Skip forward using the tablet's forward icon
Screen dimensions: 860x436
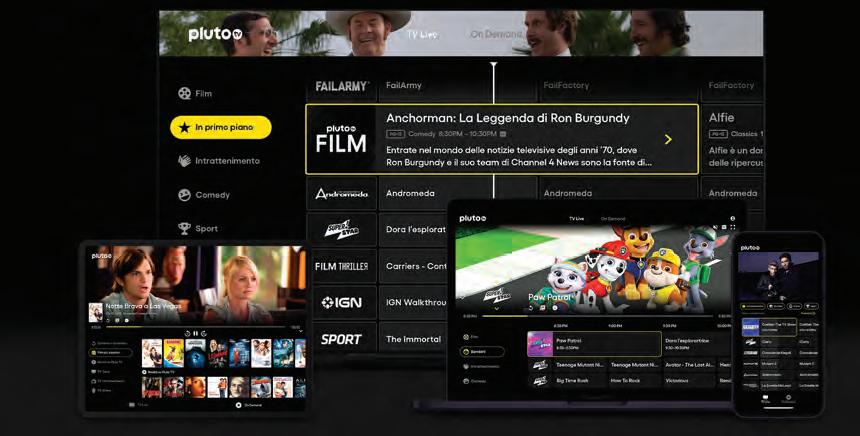(x=204, y=333)
